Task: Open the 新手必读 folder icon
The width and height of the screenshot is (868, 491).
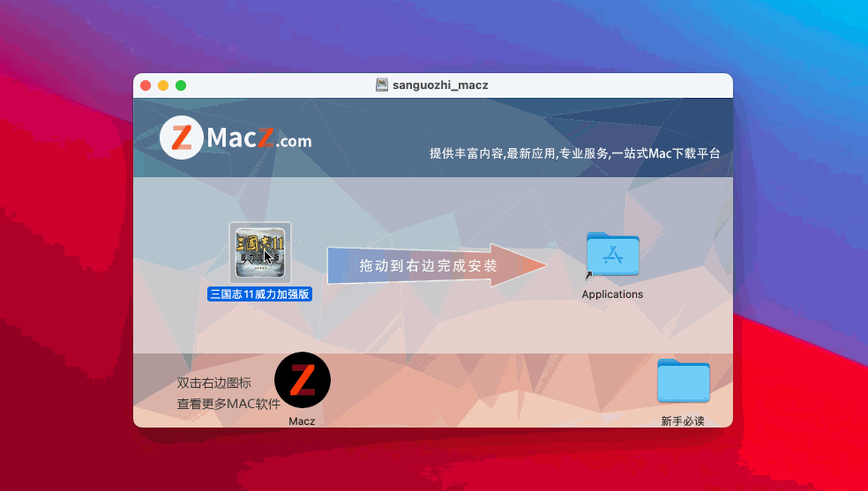Action: 683,381
